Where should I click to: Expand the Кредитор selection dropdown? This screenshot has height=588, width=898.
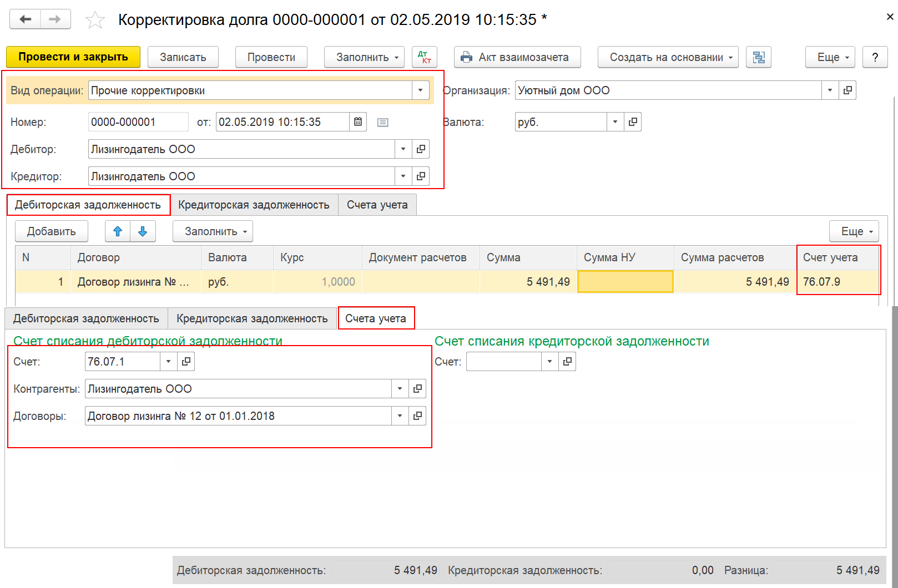(x=403, y=176)
